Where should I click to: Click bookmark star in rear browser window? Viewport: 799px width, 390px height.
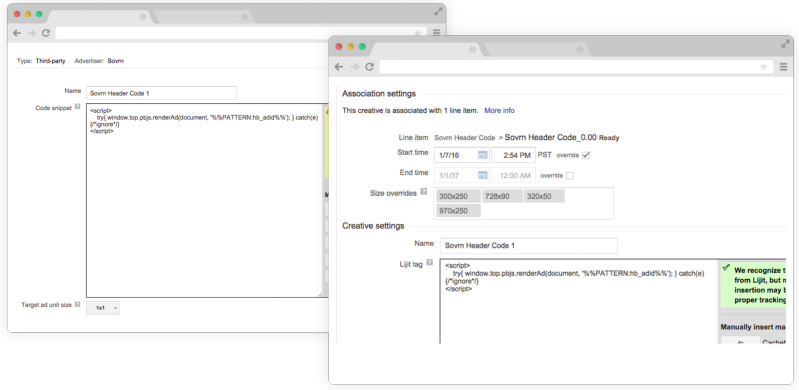(x=417, y=33)
